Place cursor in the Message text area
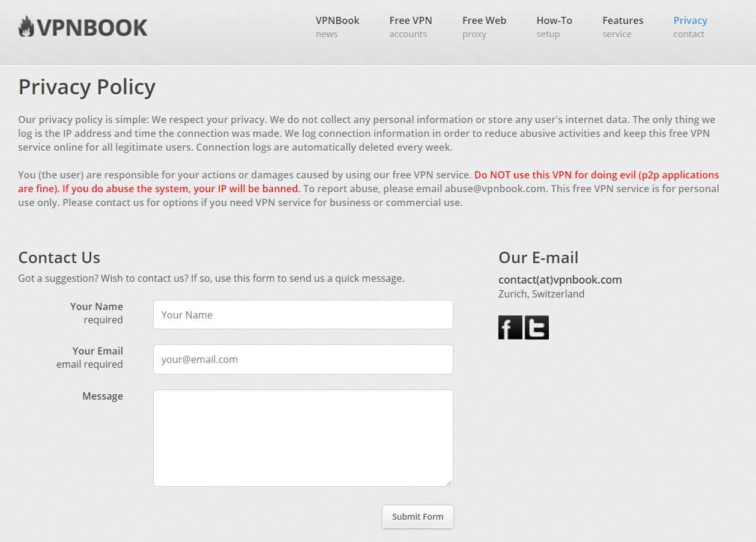Image resolution: width=756 pixels, height=542 pixels. (x=303, y=438)
